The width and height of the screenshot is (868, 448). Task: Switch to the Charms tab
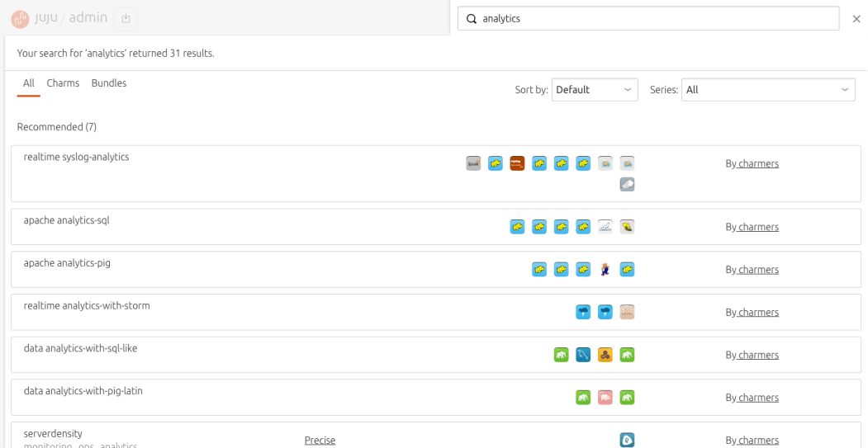(63, 83)
